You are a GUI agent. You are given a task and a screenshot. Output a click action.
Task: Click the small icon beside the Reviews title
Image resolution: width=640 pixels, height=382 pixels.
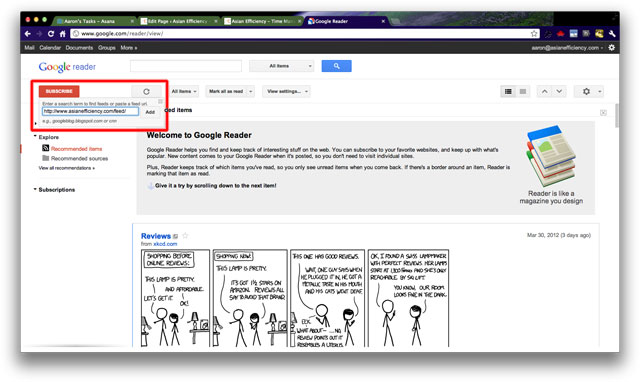pos(176,236)
